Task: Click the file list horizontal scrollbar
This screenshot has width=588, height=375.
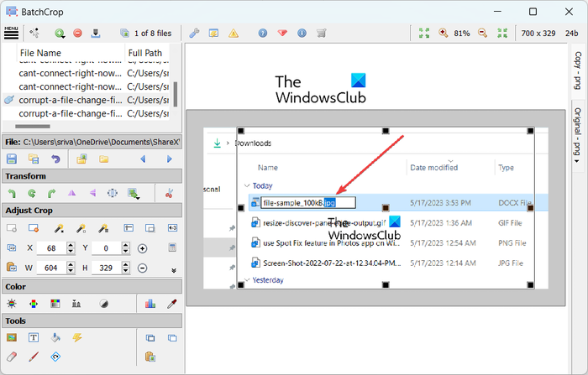Action: coord(33,126)
